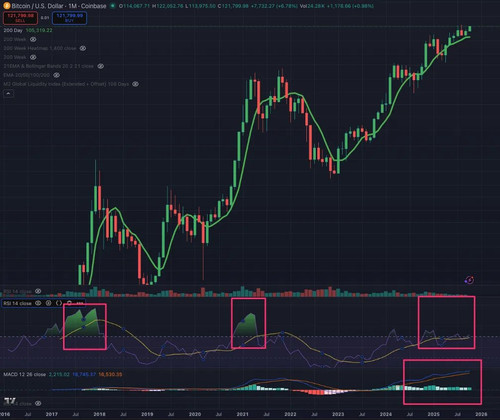Image resolution: width=500 pixels, height=420 pixels.
Task: Click the 2022 label on the time axis
Action: pos(290,414)
